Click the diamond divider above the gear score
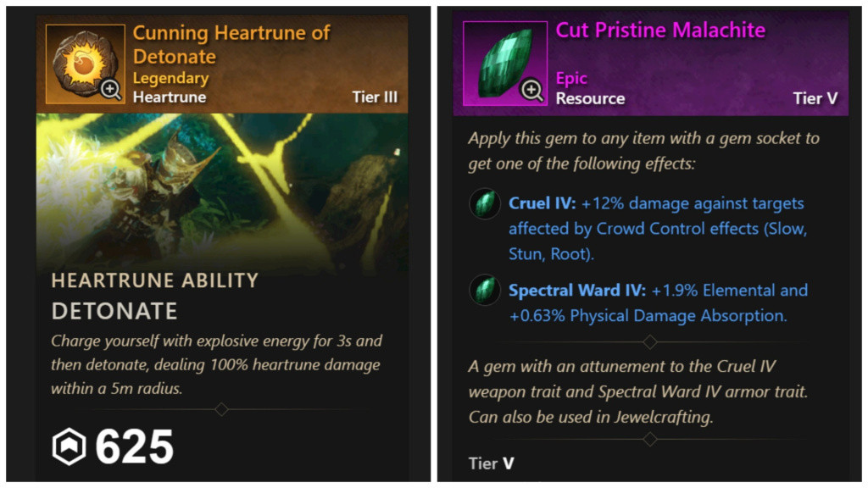The image size is (868, 488). [x=221, y=409]
